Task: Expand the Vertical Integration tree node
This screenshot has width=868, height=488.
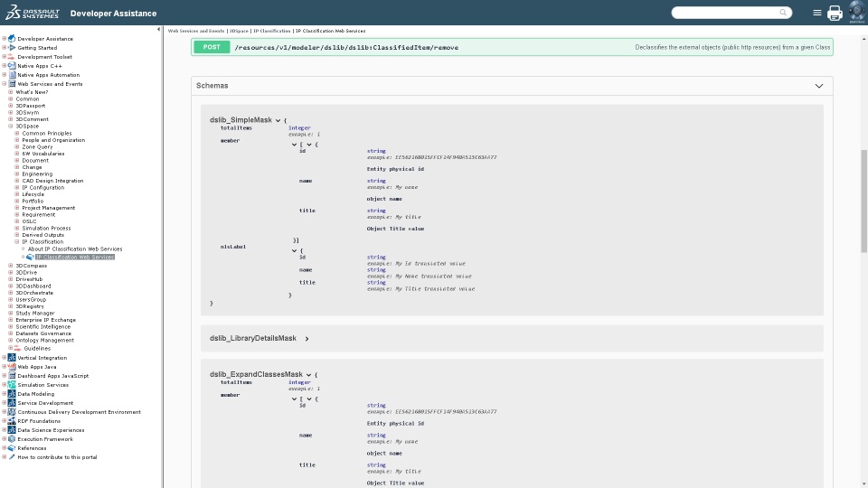Action: point(5,358)
